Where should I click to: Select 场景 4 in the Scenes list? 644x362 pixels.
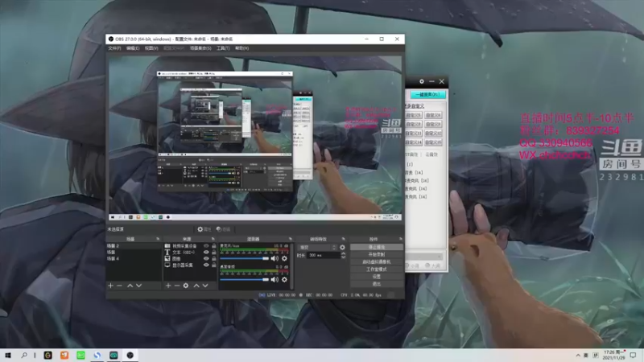(134, 258)
